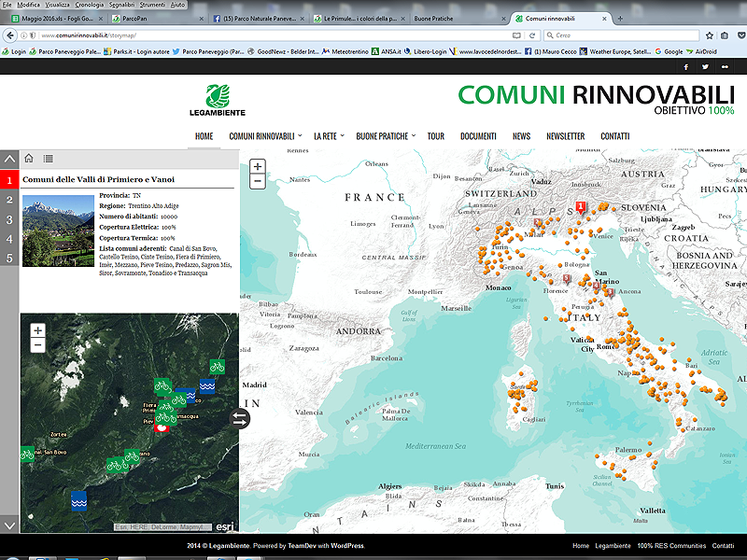747x560 pixels.
Task: Select story entry number 1
Action: 9,180
